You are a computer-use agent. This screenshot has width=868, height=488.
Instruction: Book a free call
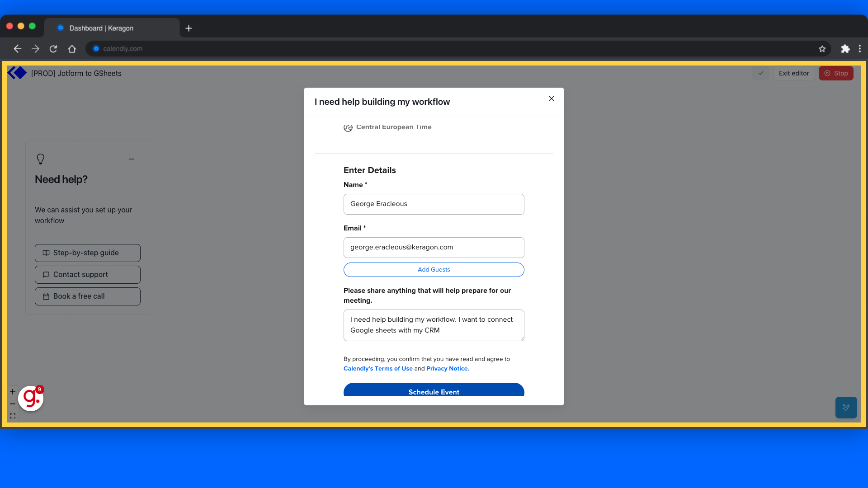pos(88,296)
